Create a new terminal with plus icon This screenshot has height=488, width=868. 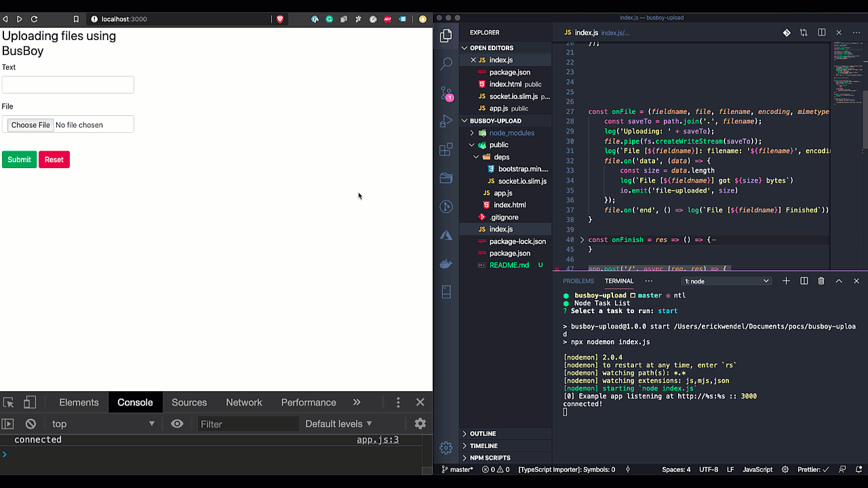click(x=786, y=281)
